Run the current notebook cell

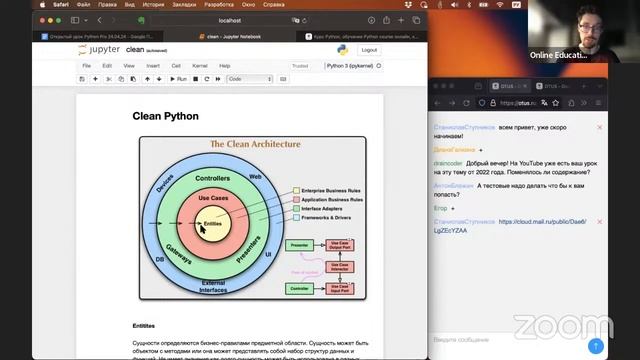coord(178,79)
